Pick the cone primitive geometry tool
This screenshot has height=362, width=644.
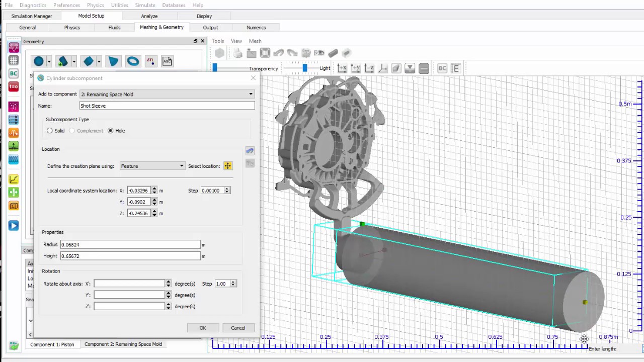click(113, 61)
